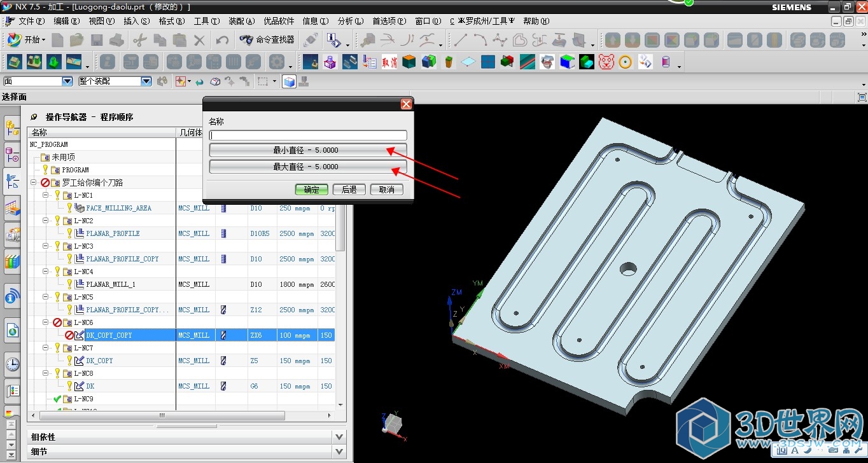Collapse the L-NC6 tree node
The image size is (868, 463).
(x=46, y=322)
